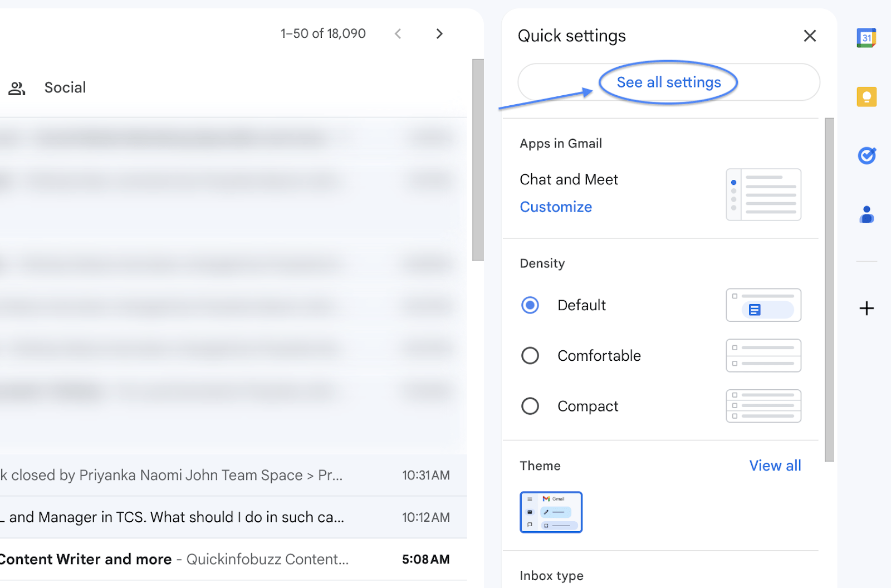This screenshot has width=891, height=588.
Task: Select the Compact density option
Action: pyautogui.click(x=530, y=405)
